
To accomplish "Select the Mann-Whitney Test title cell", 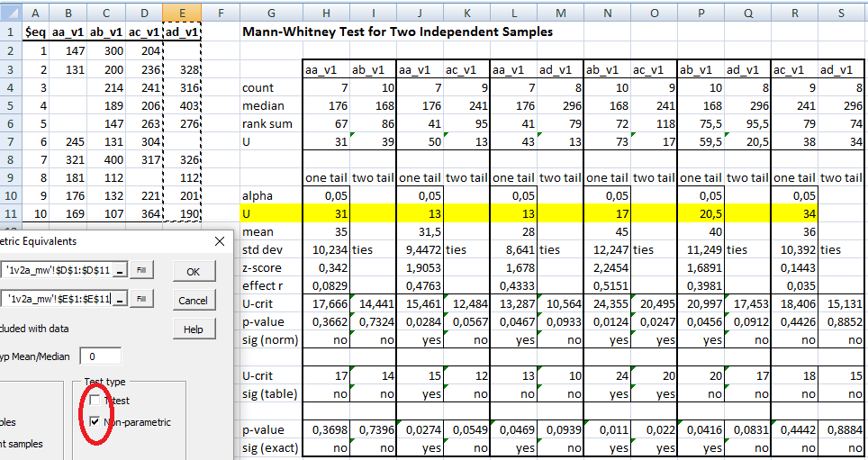I will click(397, 32).
